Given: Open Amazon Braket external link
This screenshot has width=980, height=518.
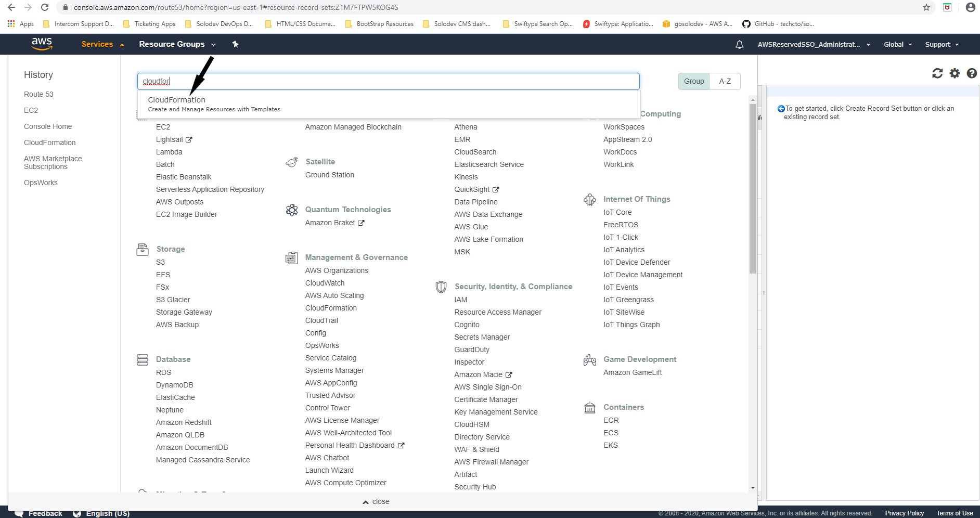Looking at the screenshot, I should point(334,223).
